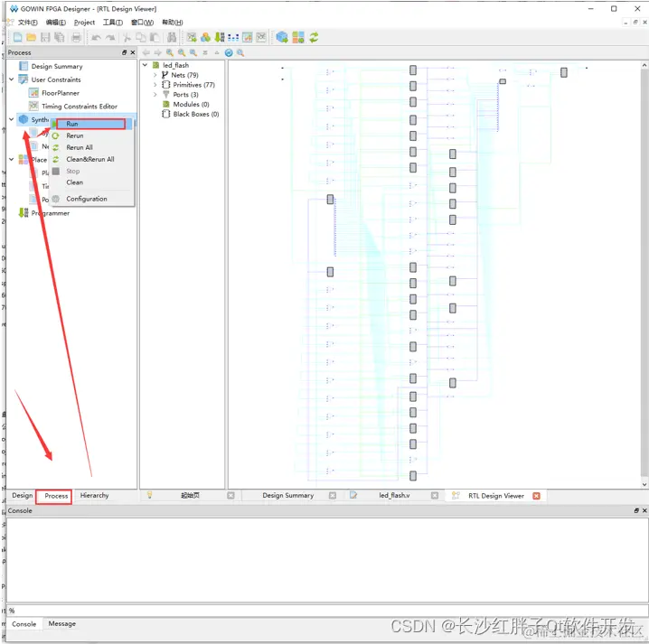Open the Programmer toolbar icon with green arrow
The width and height of the screenshot is (649, 644).
[x=220, y=38]
